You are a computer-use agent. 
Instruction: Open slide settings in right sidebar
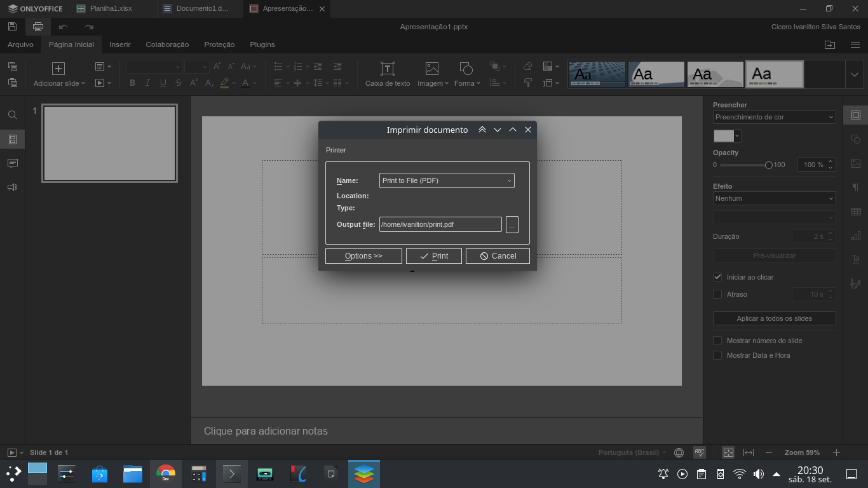856,115
